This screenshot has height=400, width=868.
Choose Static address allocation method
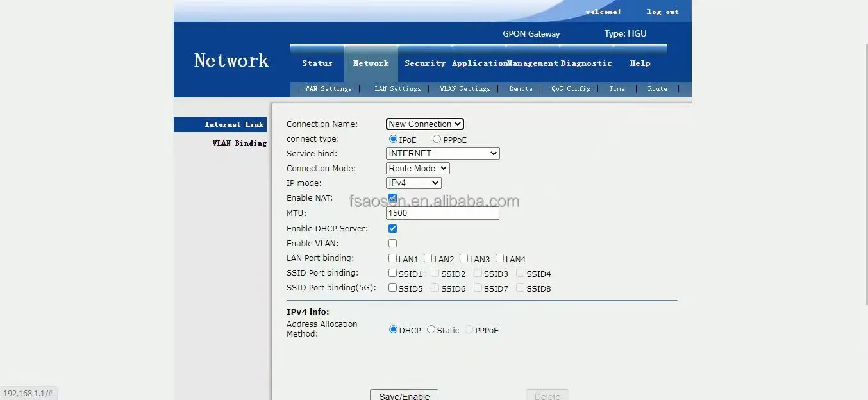coord(431,329)
